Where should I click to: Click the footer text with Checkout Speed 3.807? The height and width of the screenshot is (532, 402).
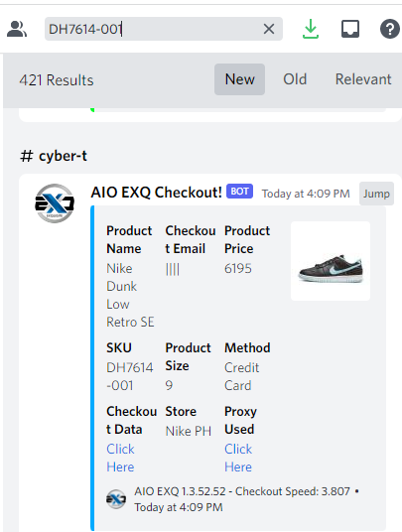coord(246,499)
